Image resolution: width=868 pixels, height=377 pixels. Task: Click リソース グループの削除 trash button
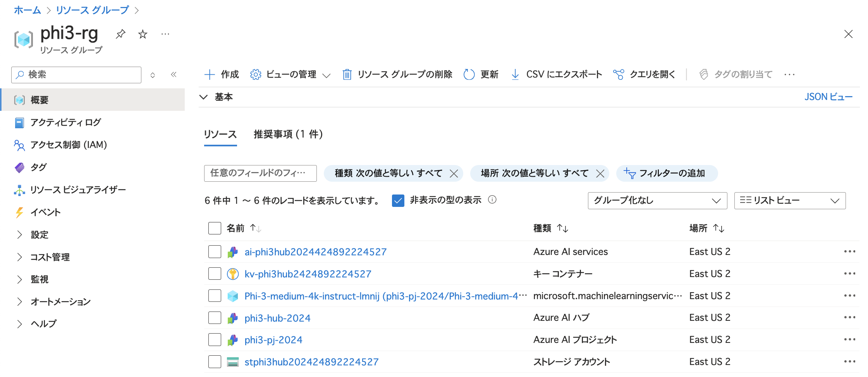(397, 74)
